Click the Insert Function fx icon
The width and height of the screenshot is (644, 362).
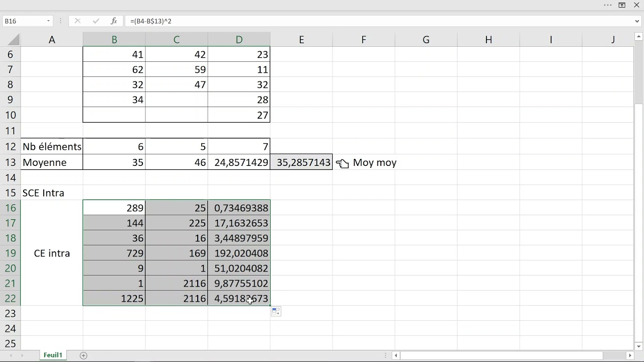click(114, 21)
